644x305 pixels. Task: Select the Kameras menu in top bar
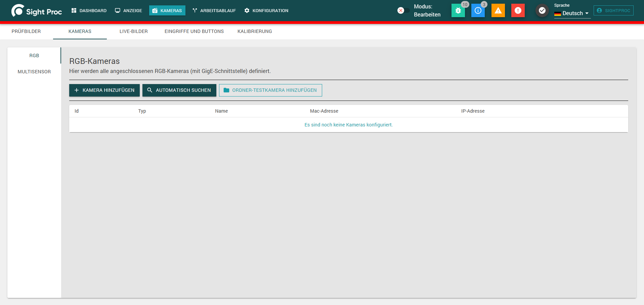[167, 10]
